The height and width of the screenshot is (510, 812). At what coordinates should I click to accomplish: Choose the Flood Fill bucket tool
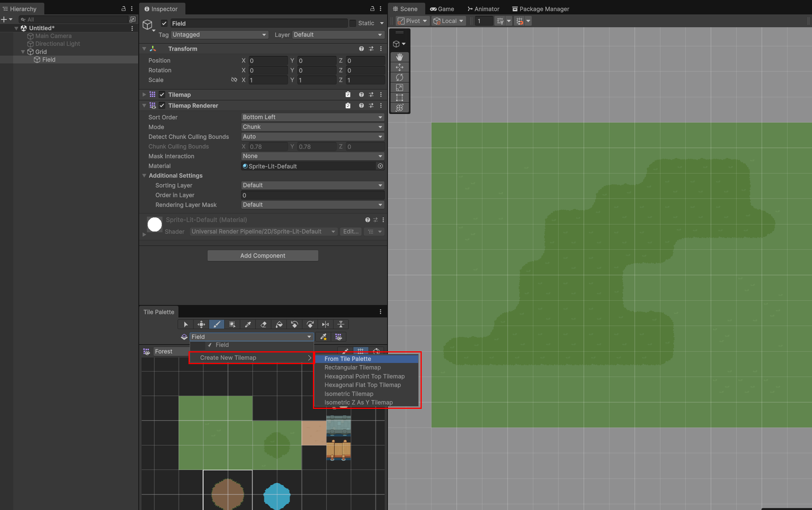click(279, 324)
